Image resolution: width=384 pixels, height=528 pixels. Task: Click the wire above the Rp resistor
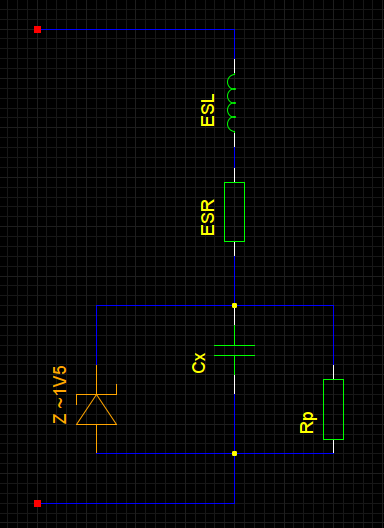tap(333, 335)
